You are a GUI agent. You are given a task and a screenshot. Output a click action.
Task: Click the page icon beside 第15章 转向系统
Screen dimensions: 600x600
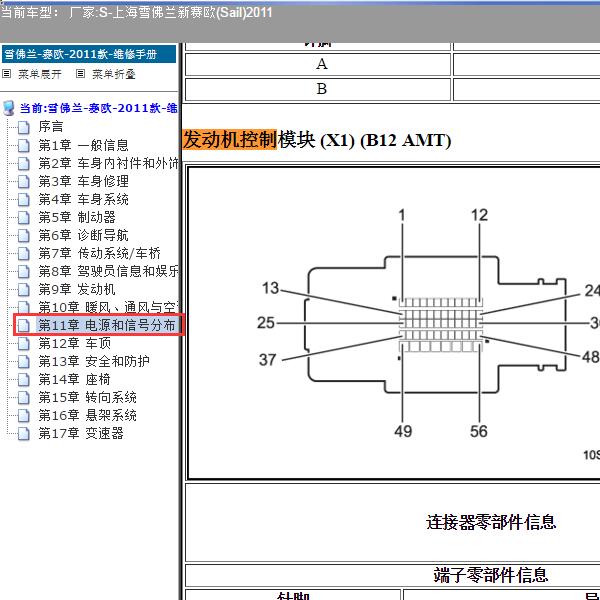pyautogui.click(x=24, y=398)
